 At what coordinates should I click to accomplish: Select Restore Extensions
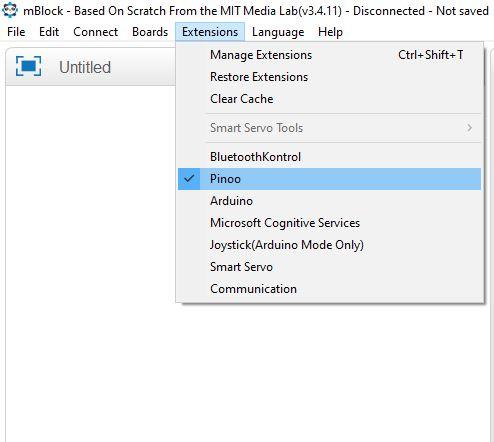click(x=329, y=77)
